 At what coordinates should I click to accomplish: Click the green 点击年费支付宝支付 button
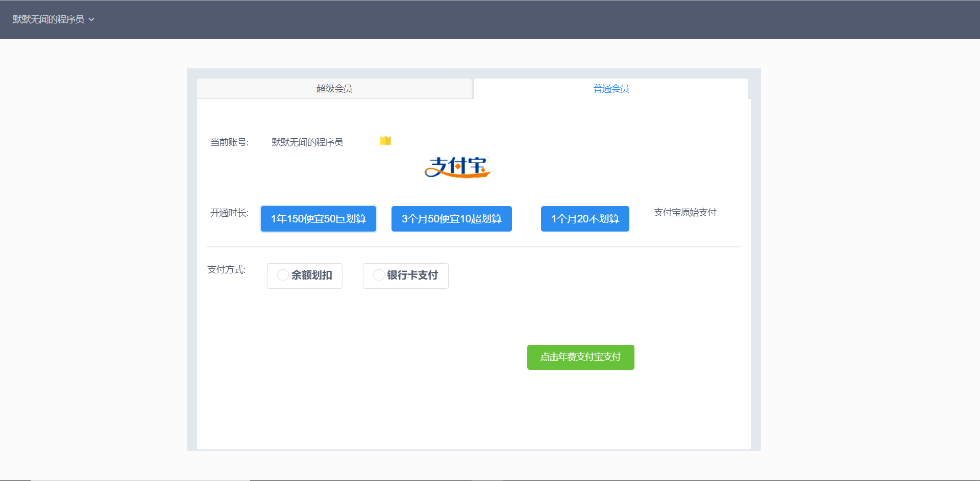[581, 357]
